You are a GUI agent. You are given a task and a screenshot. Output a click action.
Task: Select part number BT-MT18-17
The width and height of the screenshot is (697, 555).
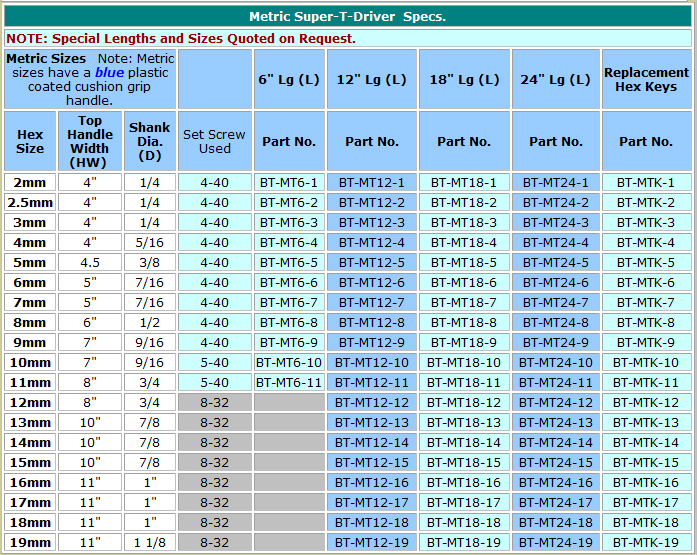point(464,502)
